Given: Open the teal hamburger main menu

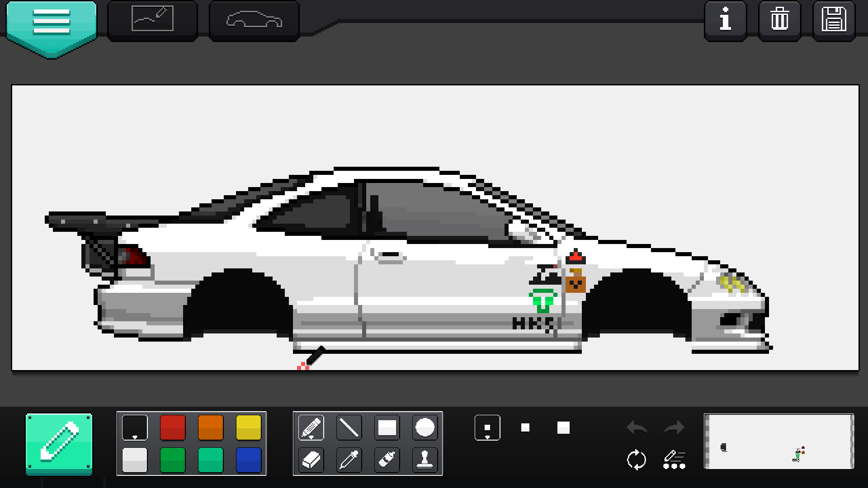Looking at the screenshot, I should coord(51,23).
